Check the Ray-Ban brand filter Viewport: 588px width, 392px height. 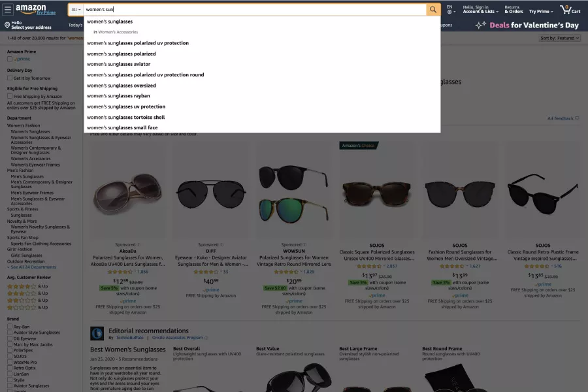click(x=10, y=327)
